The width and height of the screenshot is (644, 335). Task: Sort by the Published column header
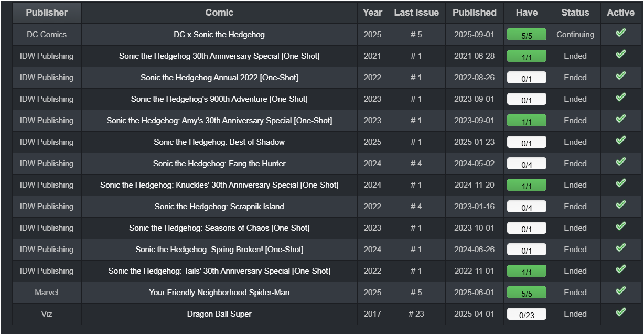475,13
